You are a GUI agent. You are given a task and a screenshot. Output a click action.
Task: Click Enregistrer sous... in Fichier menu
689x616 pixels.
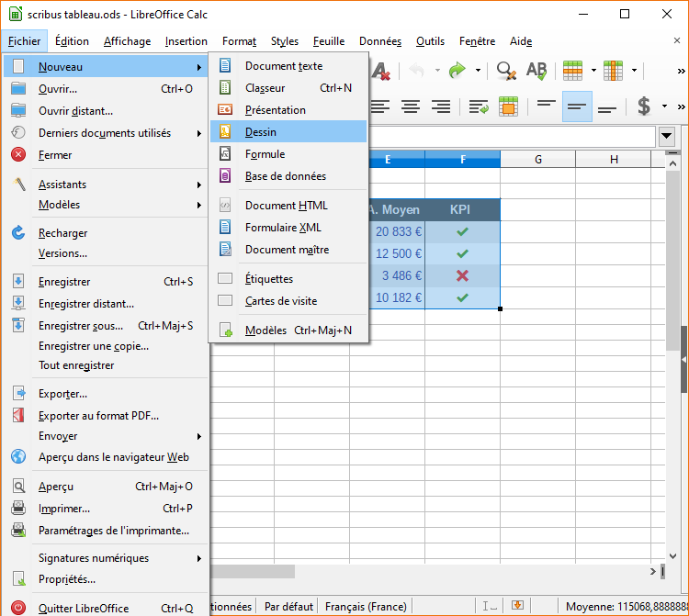(x=80, y=326)
